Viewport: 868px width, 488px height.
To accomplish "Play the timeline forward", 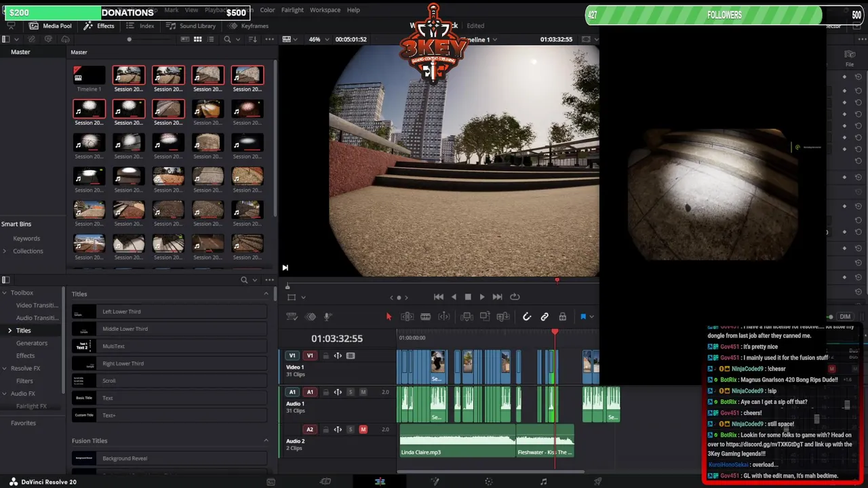I will (482, 297).
